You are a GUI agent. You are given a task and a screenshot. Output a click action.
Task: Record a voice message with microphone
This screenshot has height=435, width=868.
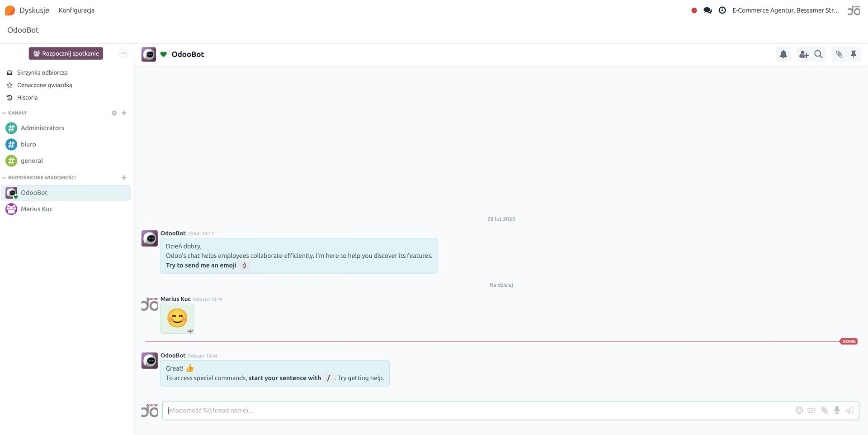coord(837,411)
